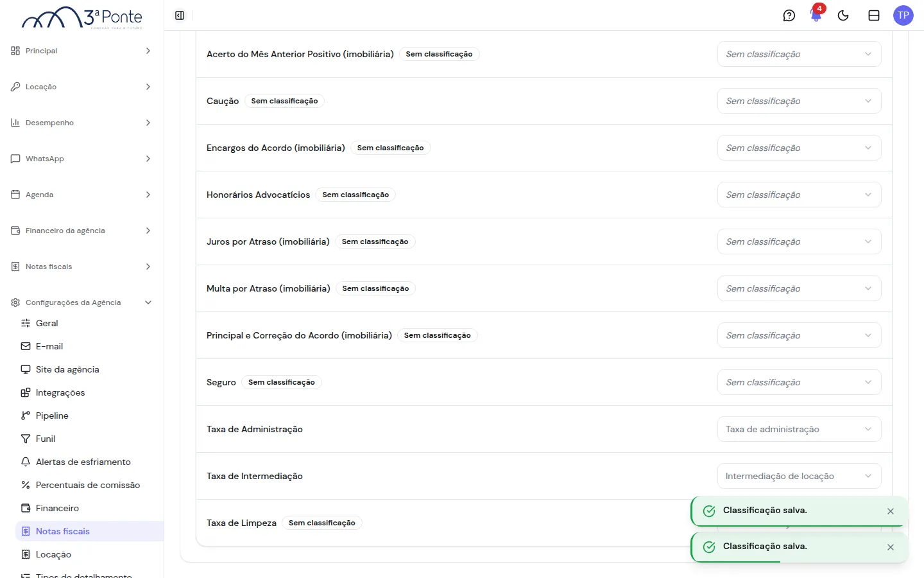Viewport: 924px width, 578px height.
Task: Open the TP user avatar menu
Action: pos(903,15)
